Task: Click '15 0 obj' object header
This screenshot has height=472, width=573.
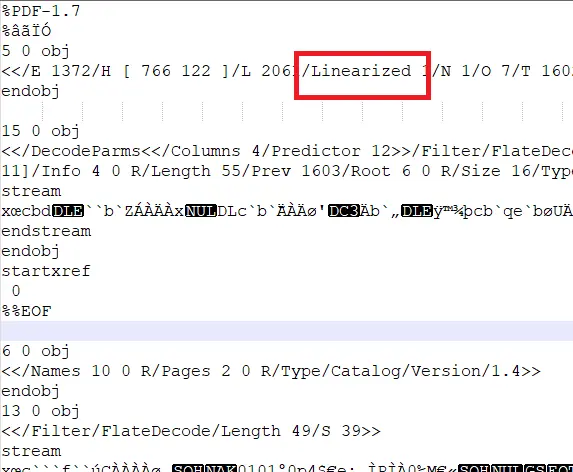Action: pos(40,131)
